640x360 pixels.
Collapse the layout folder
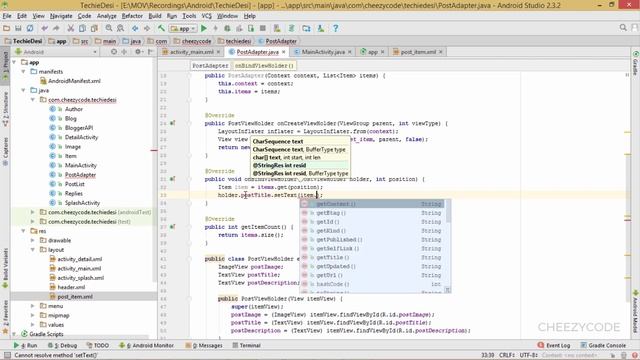33,250
